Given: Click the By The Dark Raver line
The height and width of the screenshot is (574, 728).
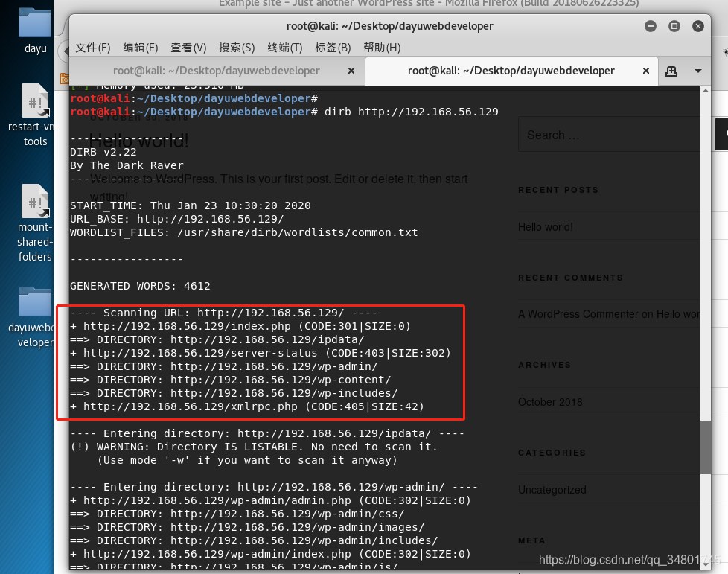Looking at the screenshot, I should coord(127,165).
